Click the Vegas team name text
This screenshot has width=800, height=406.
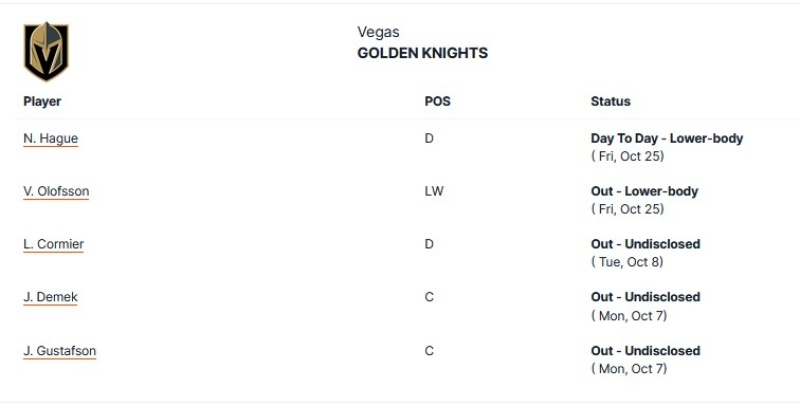click(378, 32)
